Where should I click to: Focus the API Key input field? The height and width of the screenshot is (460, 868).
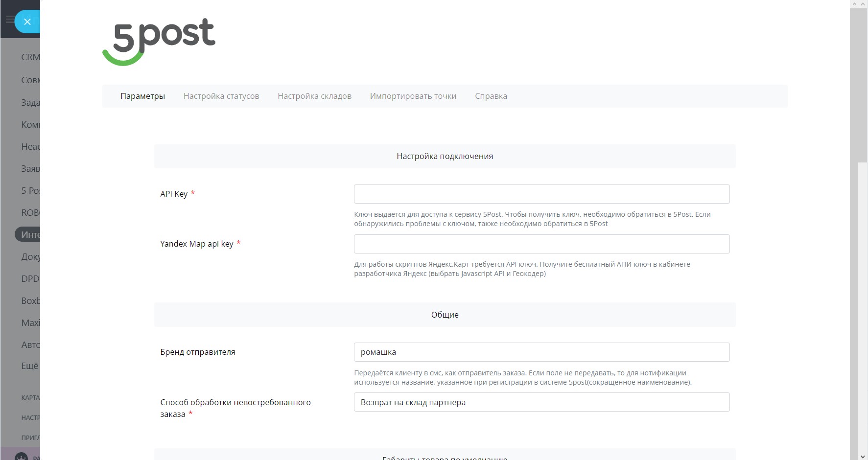pyautogui.click(x=542, y=194)
